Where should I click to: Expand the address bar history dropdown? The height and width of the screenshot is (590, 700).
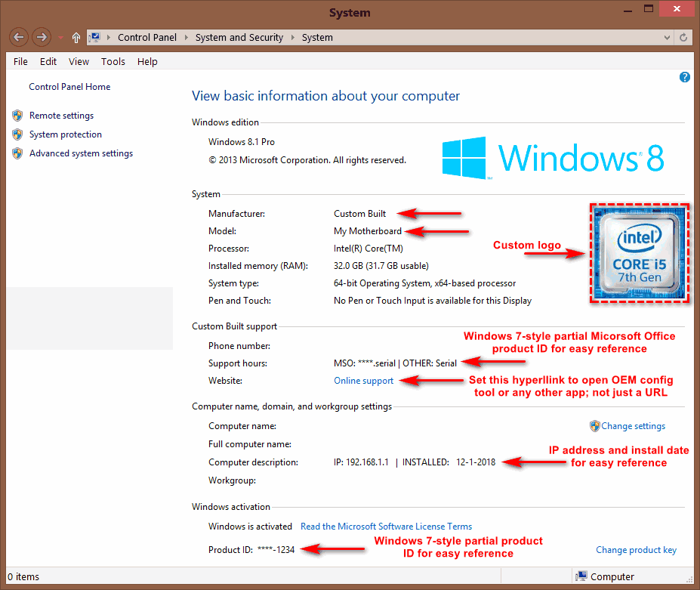coord(666,37)
